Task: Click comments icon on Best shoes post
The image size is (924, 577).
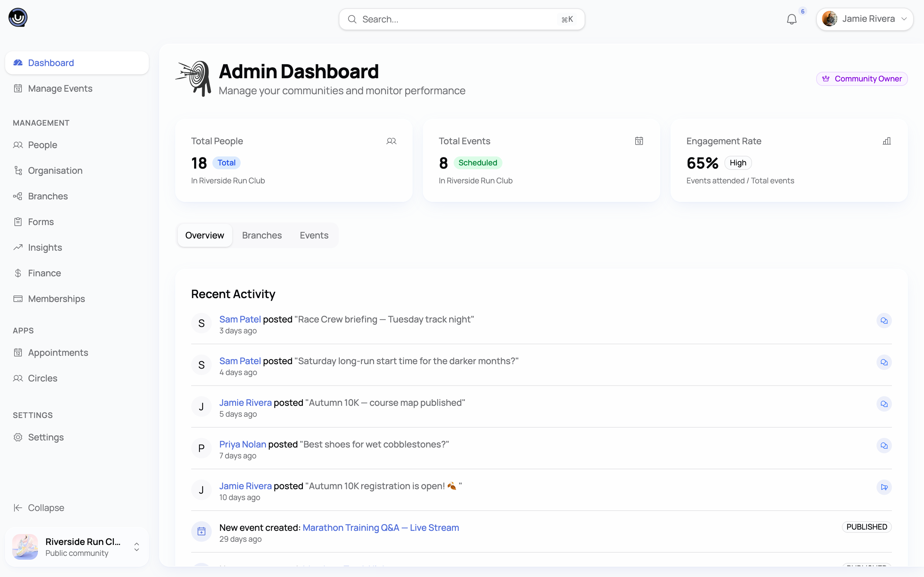Action: 884,446
